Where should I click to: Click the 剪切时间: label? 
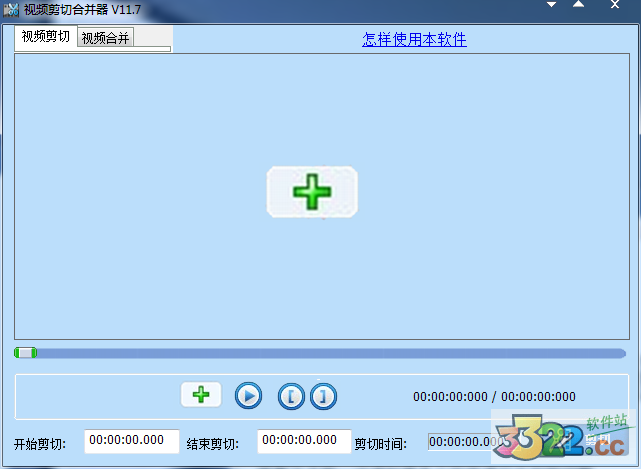pos(381,444)
